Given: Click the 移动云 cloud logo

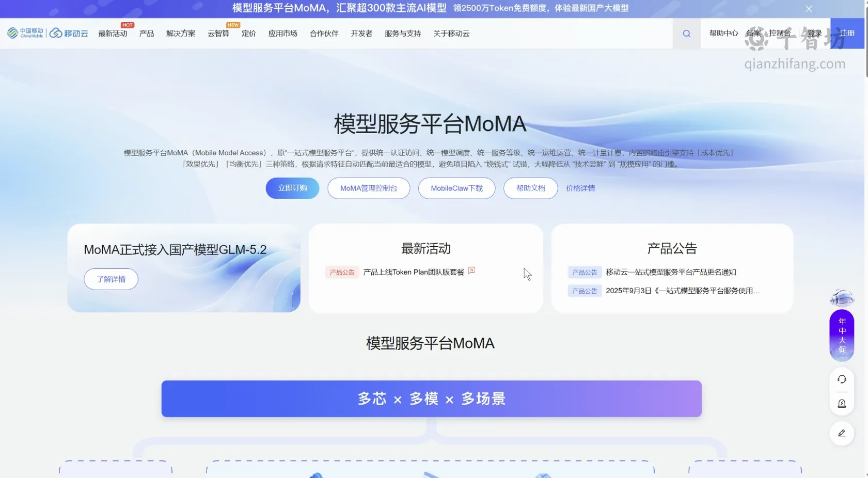Looking at the screenshot, I should click(69, 33).
